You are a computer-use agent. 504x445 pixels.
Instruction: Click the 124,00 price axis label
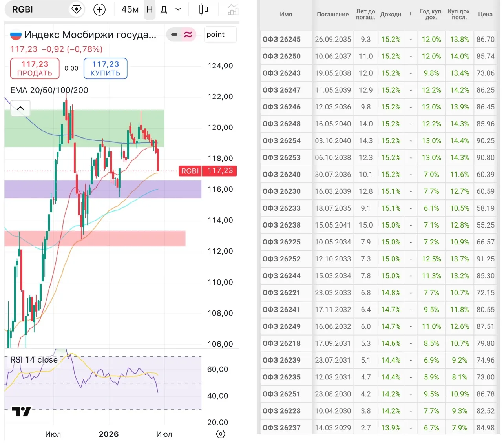point(220,66)
